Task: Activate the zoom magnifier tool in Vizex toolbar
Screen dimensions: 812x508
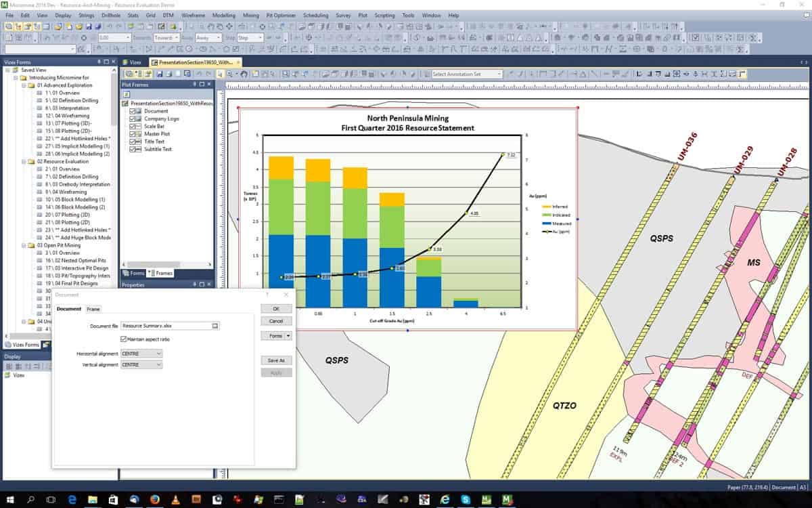Action: coord(228,72)
